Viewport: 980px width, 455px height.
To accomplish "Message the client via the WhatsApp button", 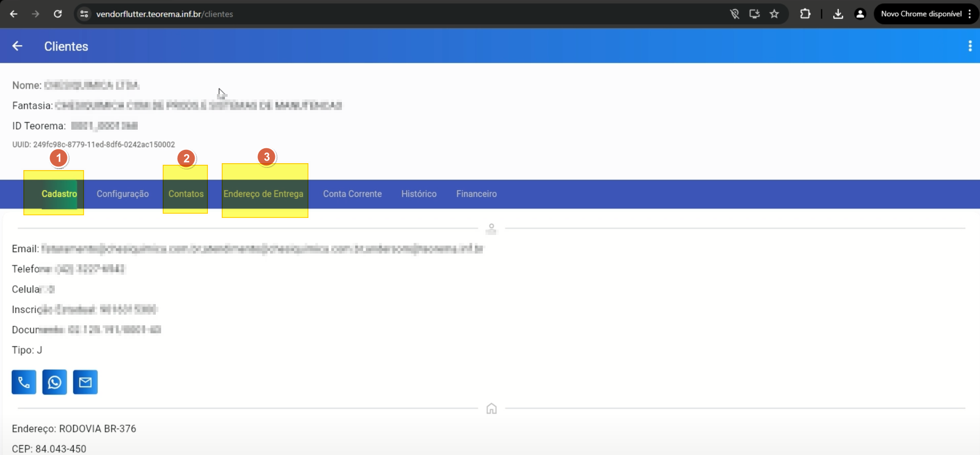I will click(x=55, y=382).
